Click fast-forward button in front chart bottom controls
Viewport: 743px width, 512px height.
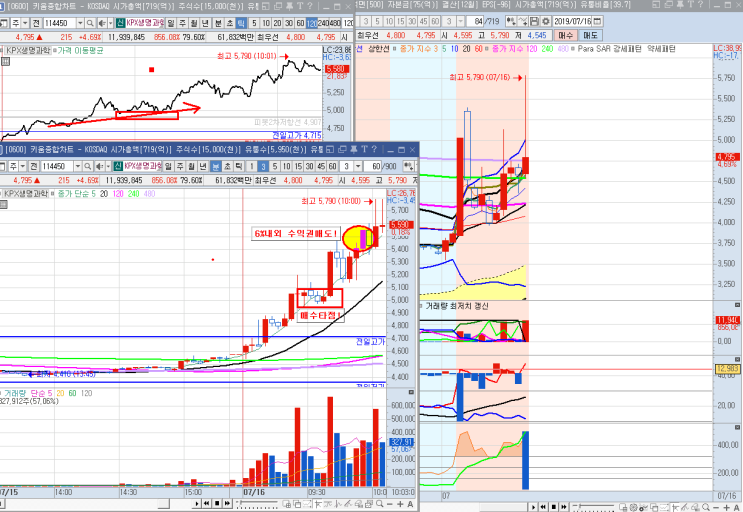(x=227, y=503)
